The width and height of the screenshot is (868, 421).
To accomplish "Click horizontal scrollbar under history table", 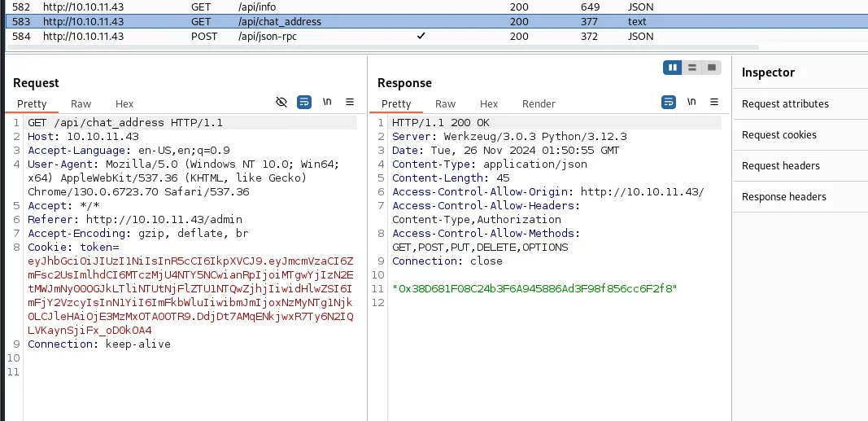I will click(x=382, y=48).
